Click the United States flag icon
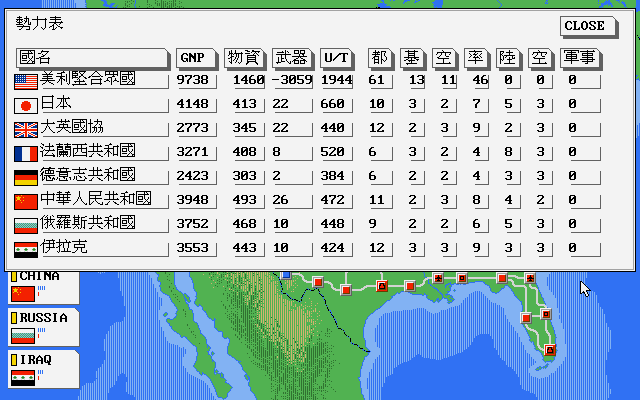640x400 pixels. 26,82
